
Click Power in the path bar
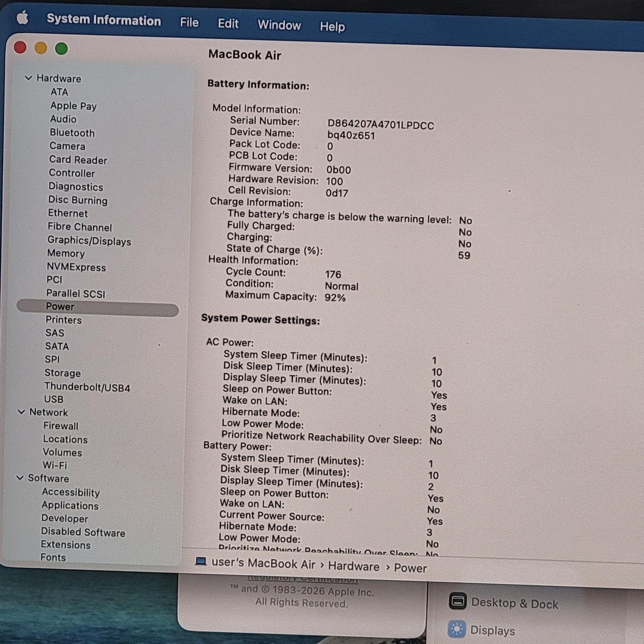coord(410,568)
